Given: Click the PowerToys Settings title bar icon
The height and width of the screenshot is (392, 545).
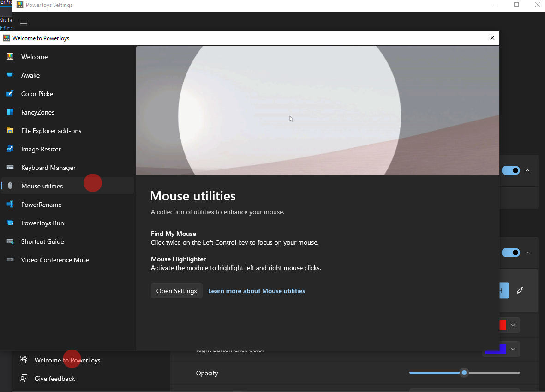Looking at the screenshot, I should click(x=20, y=5).
